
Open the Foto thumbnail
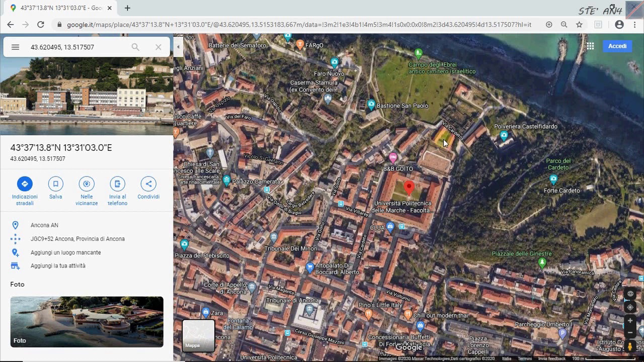click(87, 322)
